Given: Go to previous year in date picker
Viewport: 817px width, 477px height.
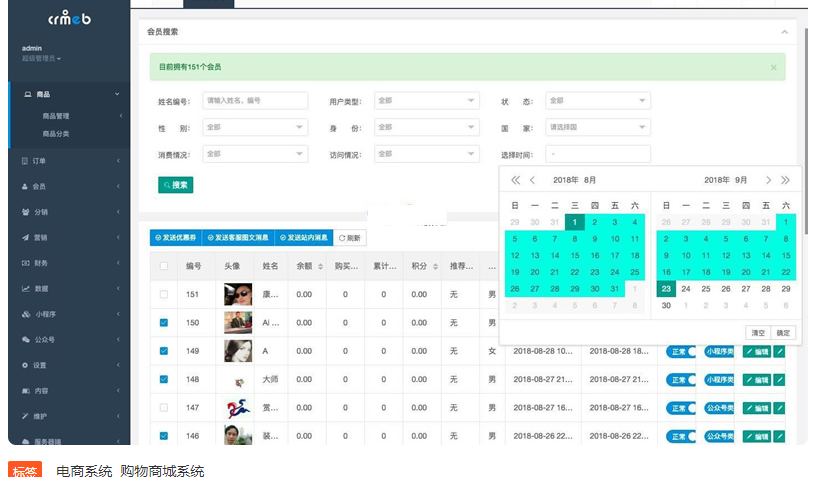Looking at the screenshot, I should (x=515, y=180).
